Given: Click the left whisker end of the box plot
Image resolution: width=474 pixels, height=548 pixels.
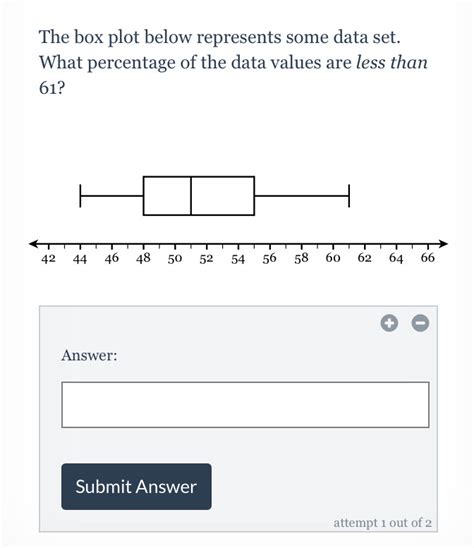Looking at the screenshot, I should 80,196.
